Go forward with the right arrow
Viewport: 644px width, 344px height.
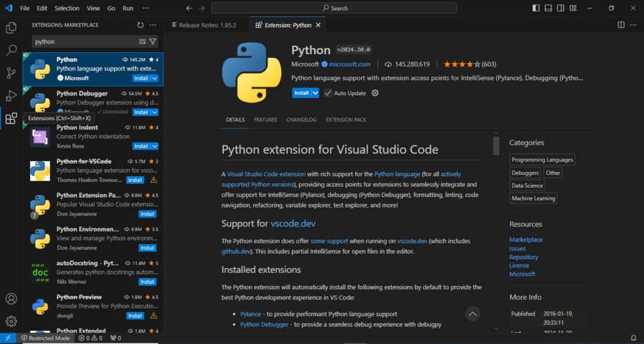pyautogui.click(x=201, y=8)
